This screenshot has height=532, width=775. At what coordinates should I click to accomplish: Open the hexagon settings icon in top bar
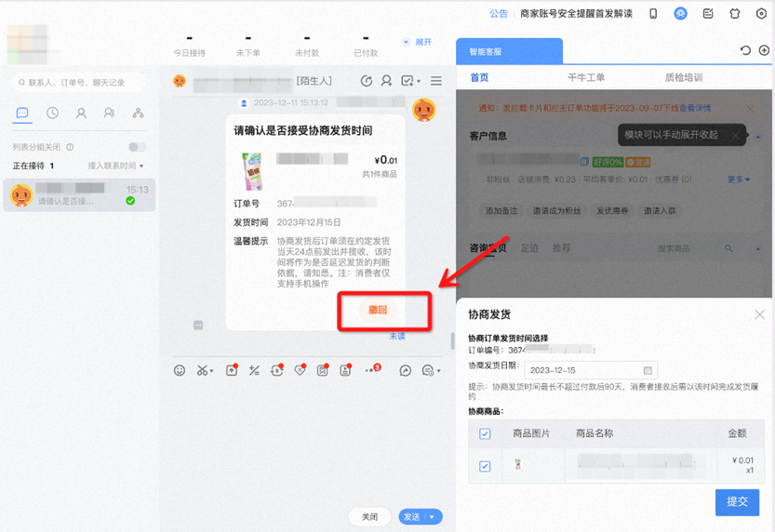[x=761, y=13]
